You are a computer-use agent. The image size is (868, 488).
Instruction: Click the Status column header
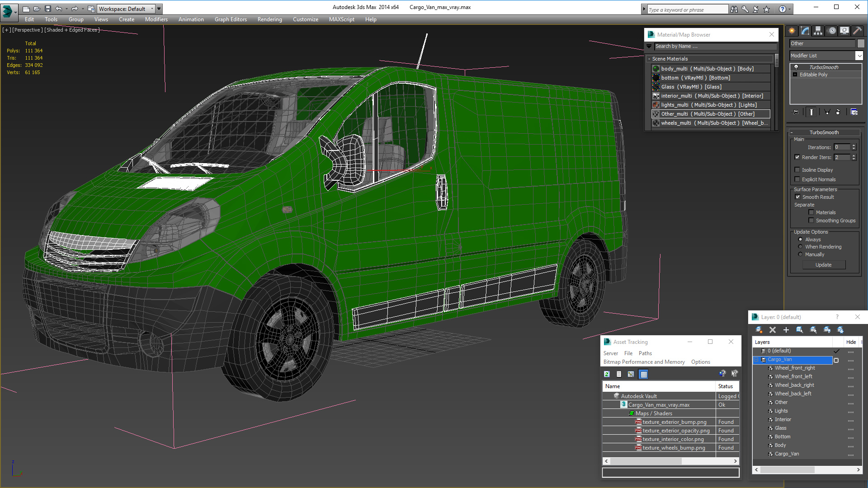[x=727, y=386]
